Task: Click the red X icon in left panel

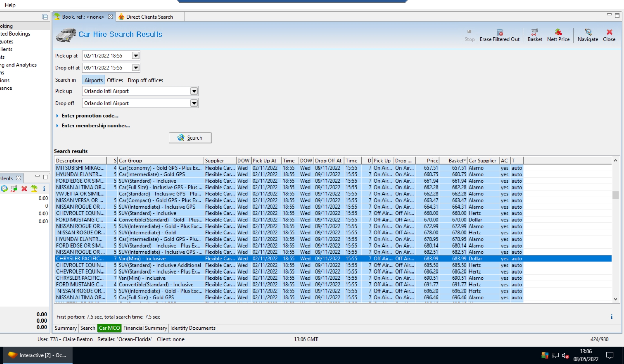Action: click(x=24, y=189)
